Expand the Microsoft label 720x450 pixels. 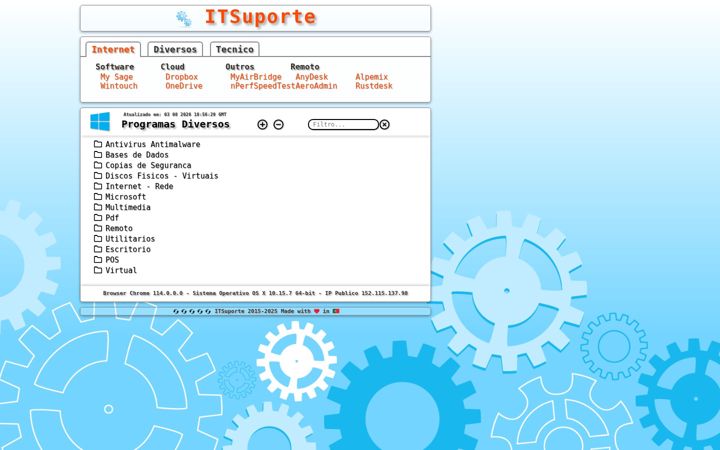tap(126, 197)
